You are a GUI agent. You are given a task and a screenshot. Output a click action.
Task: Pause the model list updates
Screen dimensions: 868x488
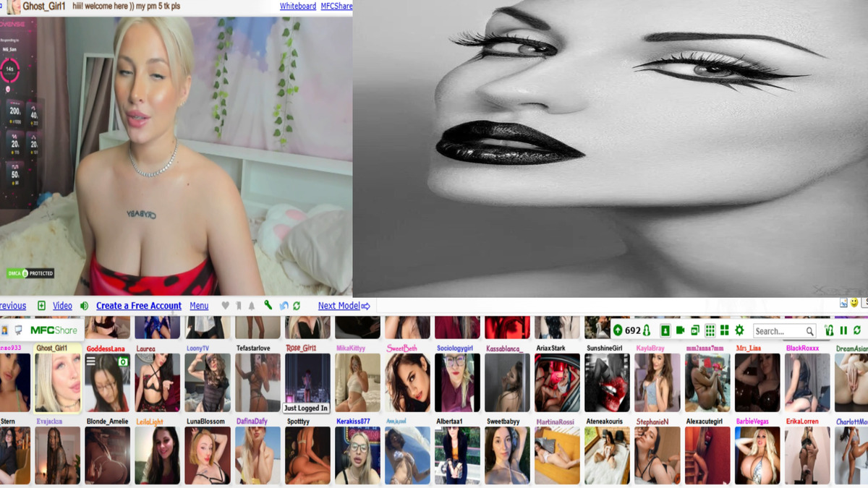tap(843, 330)
